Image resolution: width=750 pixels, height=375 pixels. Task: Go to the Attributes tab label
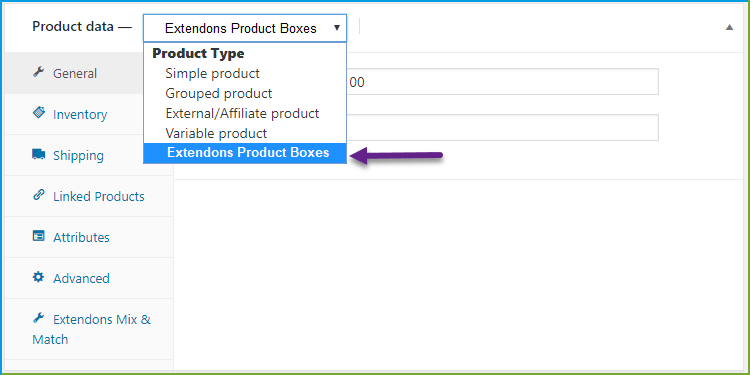pos(81,238)
